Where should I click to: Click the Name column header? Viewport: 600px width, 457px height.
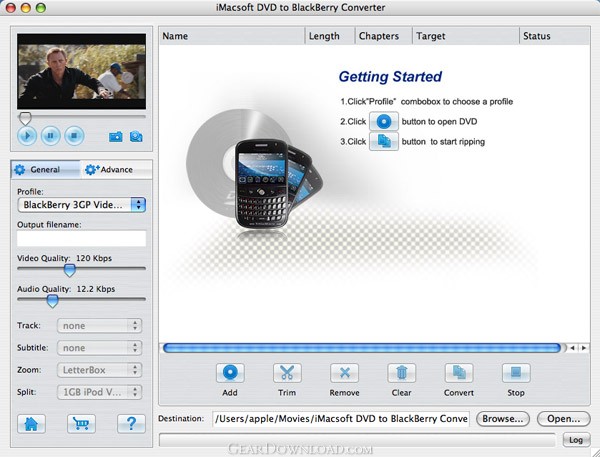pos(232,36)
